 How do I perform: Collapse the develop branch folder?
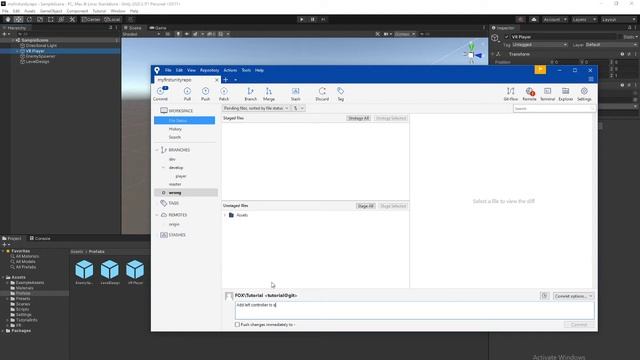(x=163, y=168)
